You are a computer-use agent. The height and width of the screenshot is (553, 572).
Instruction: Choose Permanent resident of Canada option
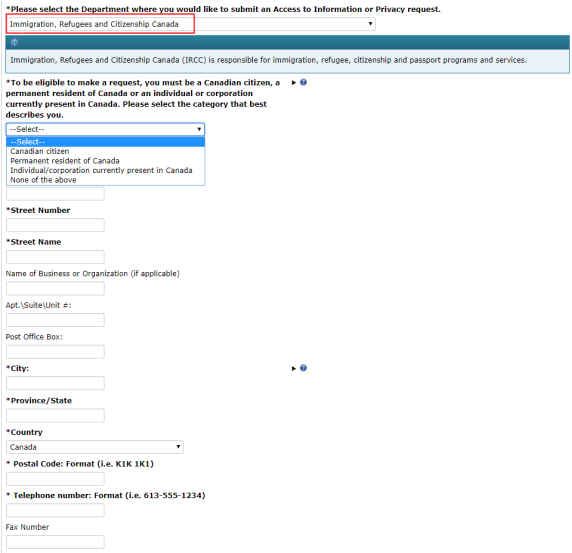click(105, 161)
